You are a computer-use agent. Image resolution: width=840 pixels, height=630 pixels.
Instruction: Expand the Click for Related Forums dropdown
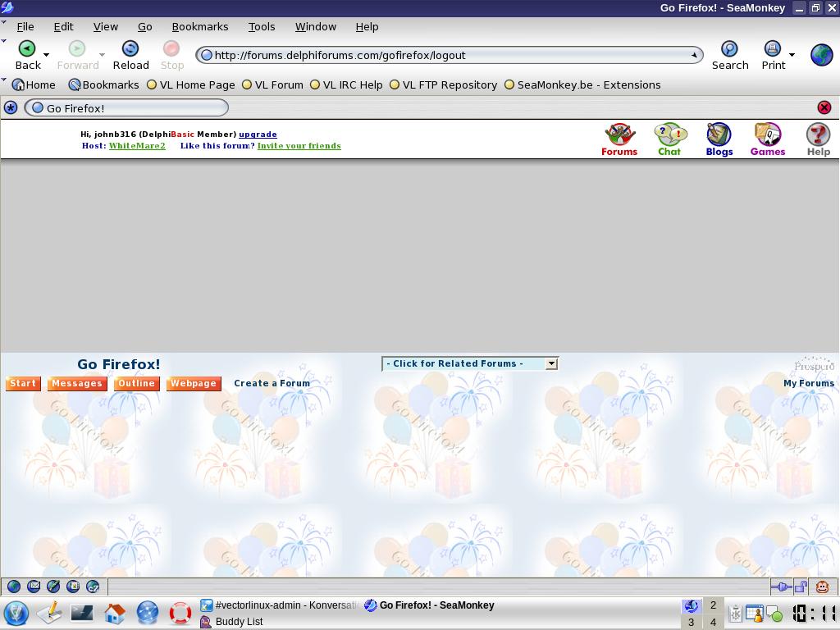551,363
